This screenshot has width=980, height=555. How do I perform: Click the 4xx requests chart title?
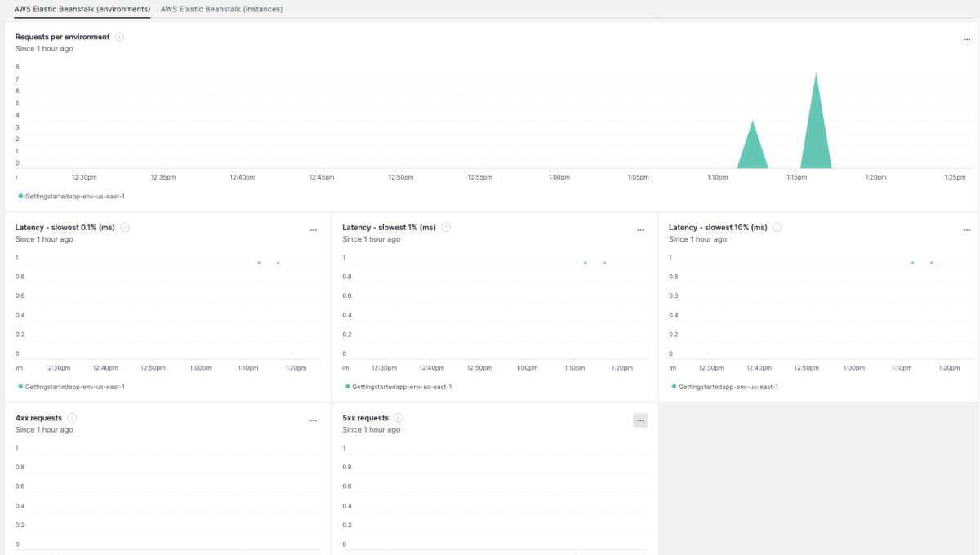pyautogui.click(x=38, y=418)
